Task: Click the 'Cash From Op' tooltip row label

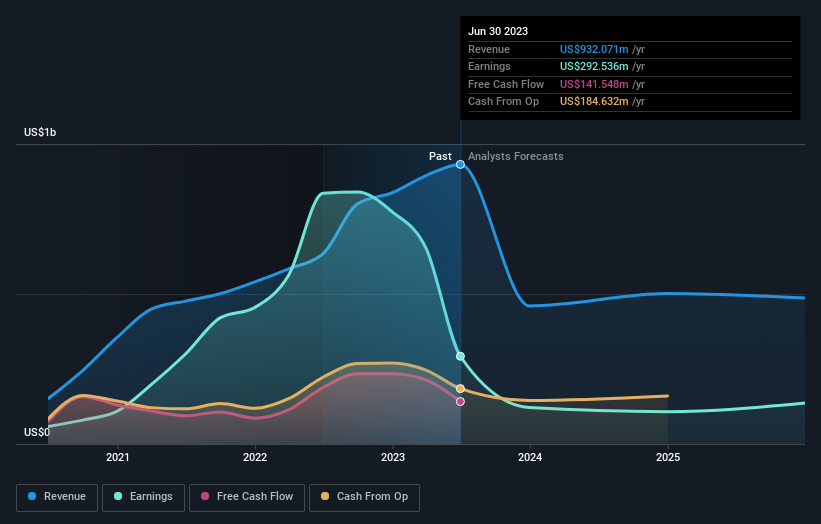Action: coord(503,102)
